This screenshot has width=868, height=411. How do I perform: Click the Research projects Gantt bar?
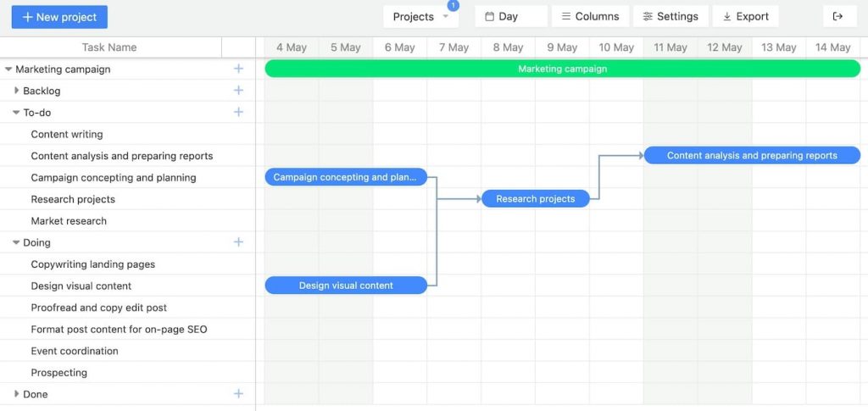[535, 199]
